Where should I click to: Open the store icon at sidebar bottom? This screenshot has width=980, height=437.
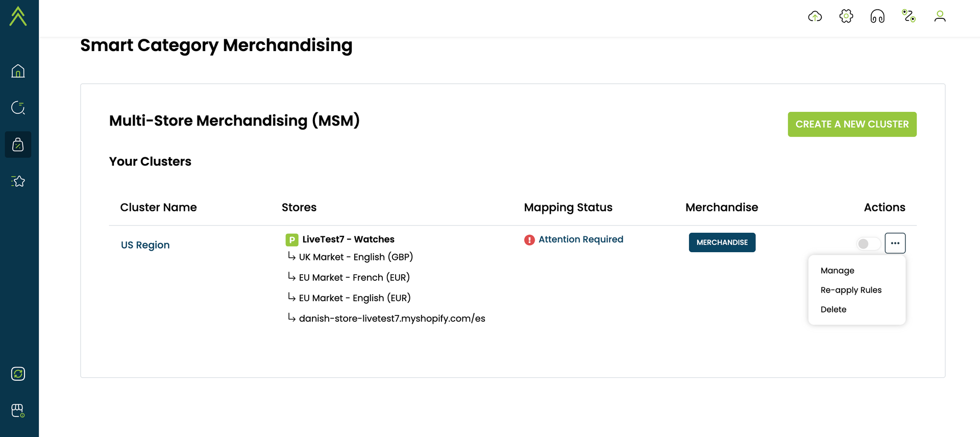tap(18, 410)
